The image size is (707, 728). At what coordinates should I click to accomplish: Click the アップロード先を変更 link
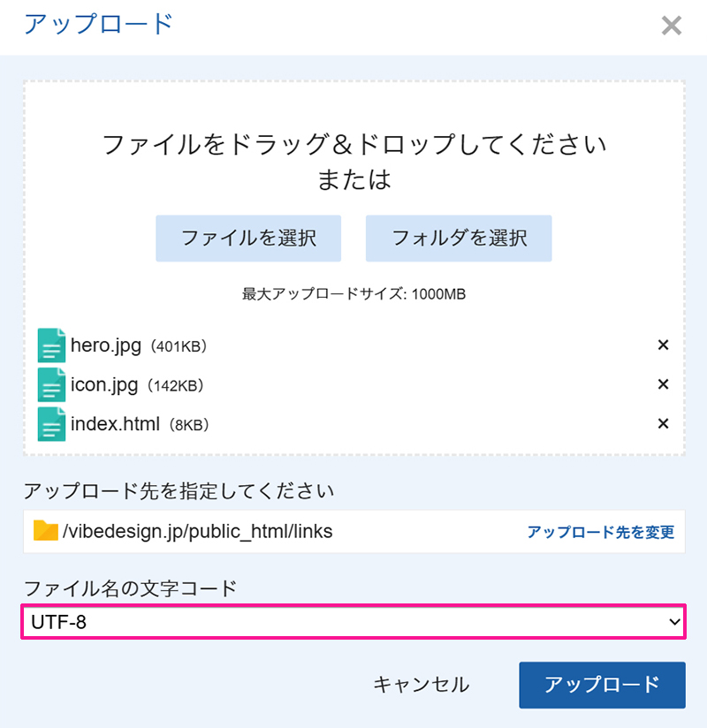click(x=600, y=532)
